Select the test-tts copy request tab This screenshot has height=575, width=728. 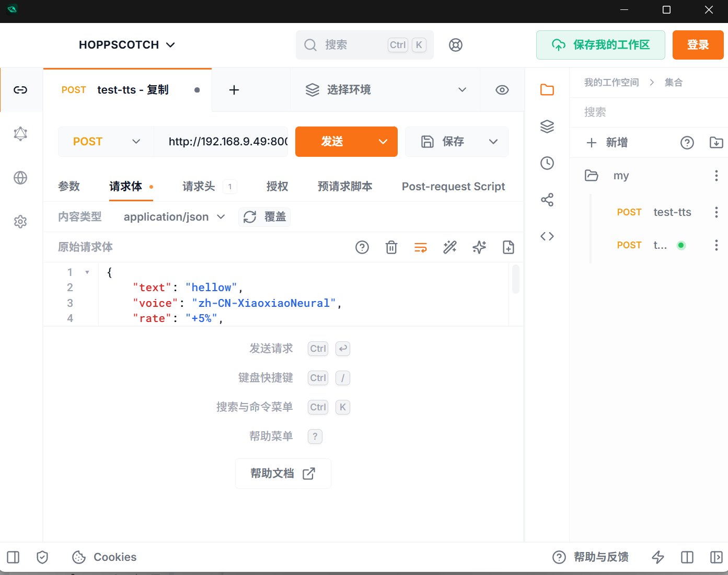point(128,90)
